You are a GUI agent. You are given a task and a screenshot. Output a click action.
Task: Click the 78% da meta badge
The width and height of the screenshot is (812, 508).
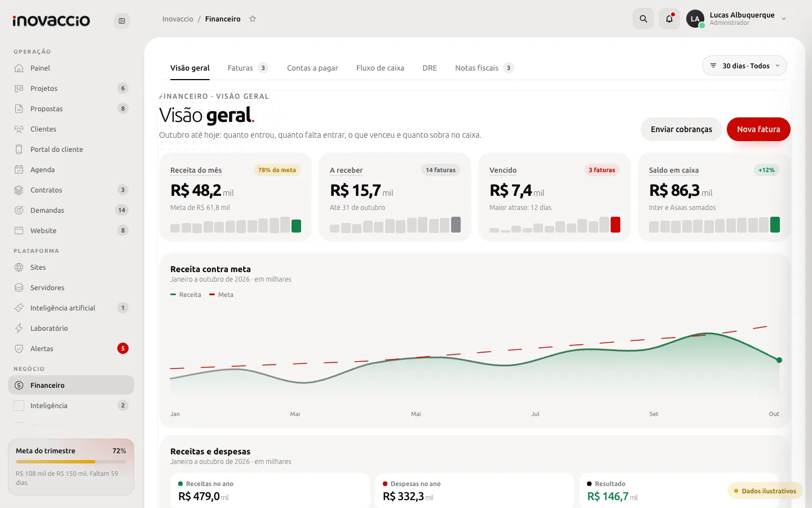coord(277,170)
